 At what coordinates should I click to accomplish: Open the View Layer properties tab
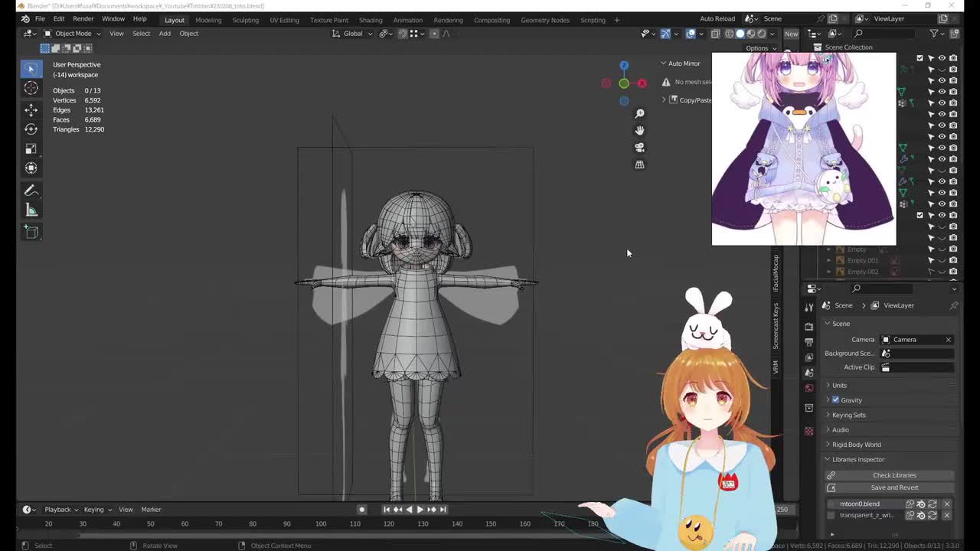pos(808,357)
